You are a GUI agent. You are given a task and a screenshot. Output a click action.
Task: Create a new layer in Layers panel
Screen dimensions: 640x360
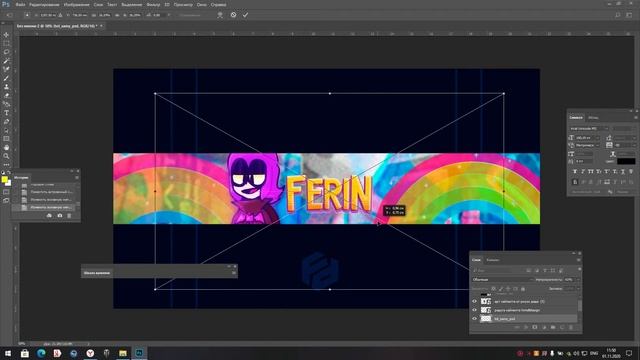pos(562,327)
